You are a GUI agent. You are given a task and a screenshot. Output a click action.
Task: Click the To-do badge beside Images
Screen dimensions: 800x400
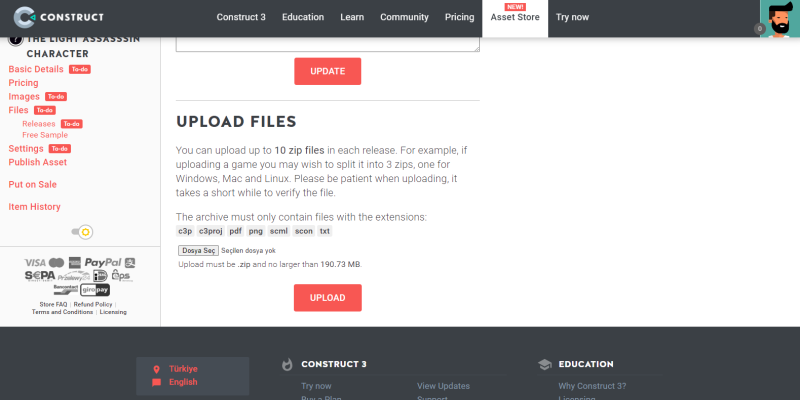56,97
